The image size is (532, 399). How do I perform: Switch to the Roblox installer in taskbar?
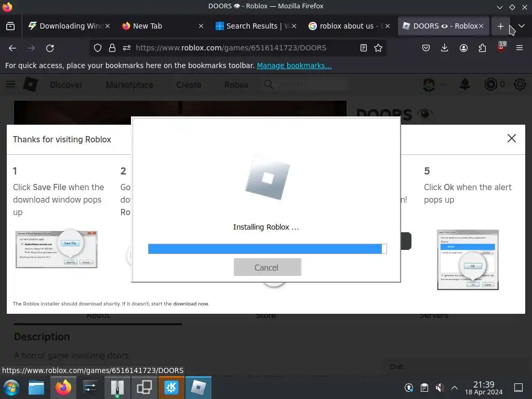(x=198, y=388)
